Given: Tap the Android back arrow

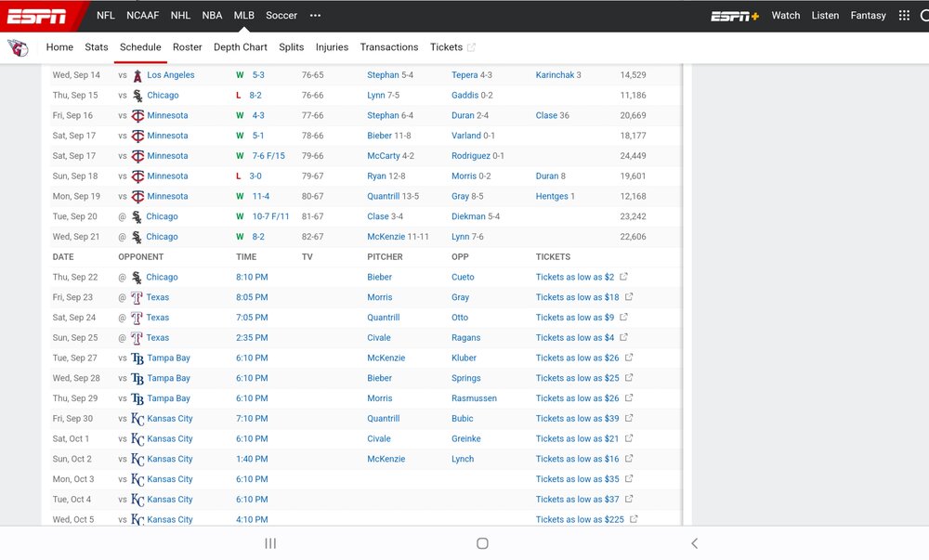Looking at the screenshot, I should point(694,543).
